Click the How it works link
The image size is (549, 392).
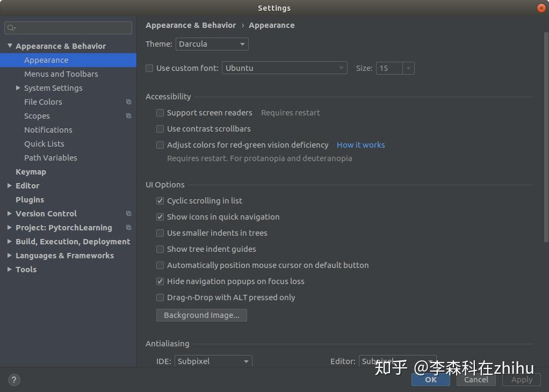[360, 145]
